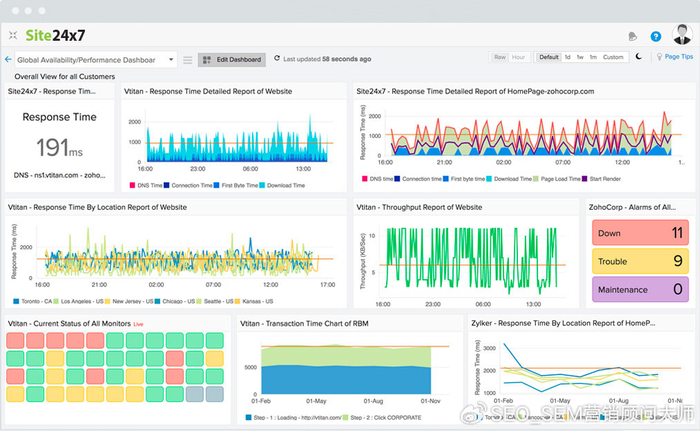Image resolution: width=700 pixels, height=431 pixels.
Task: Click the blue Step 1 area in Transaction chart
Action: (346, 380)
